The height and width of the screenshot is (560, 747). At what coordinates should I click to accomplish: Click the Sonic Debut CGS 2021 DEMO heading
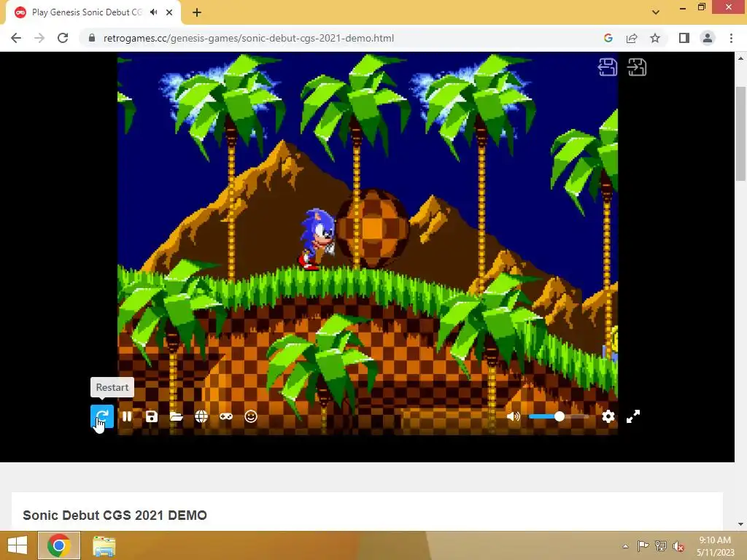pos(115,516)
